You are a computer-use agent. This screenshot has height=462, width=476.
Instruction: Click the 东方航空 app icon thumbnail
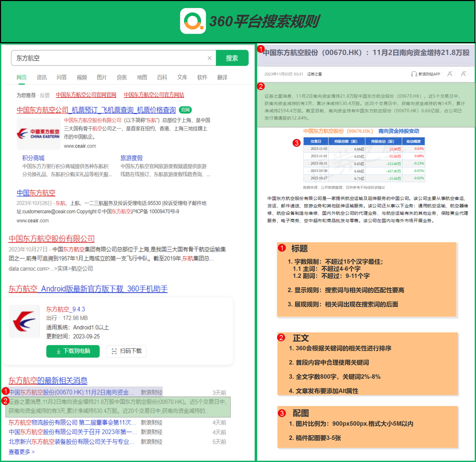tap(24, 321)
